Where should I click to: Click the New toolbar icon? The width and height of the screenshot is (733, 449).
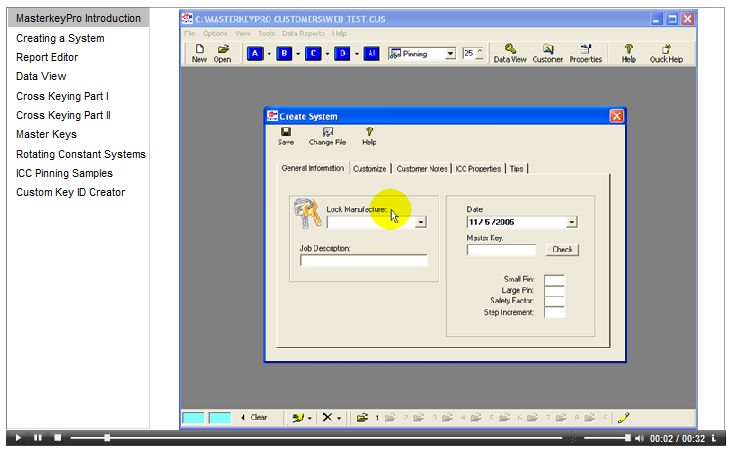[199, 53]
